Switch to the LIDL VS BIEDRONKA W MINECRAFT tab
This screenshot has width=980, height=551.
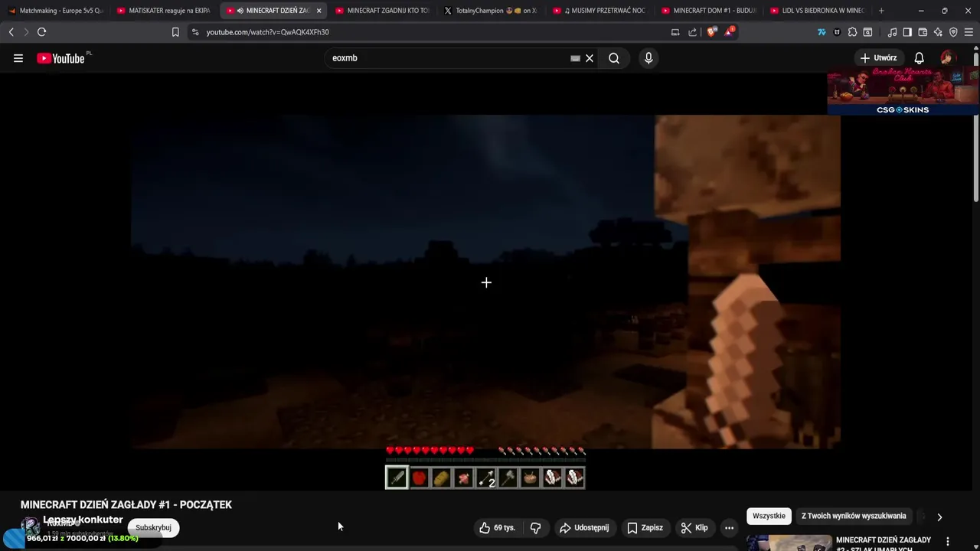[x=818, y=11]
